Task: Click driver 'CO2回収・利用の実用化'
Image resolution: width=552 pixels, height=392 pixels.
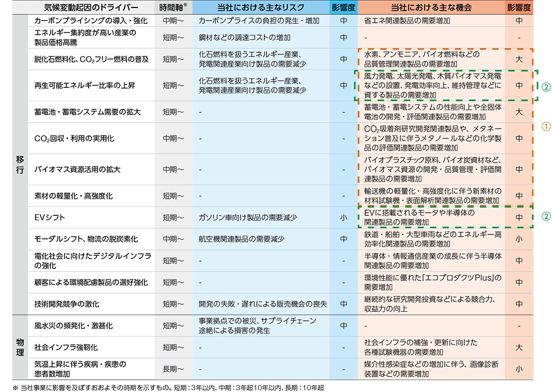Action: point(74,138)
